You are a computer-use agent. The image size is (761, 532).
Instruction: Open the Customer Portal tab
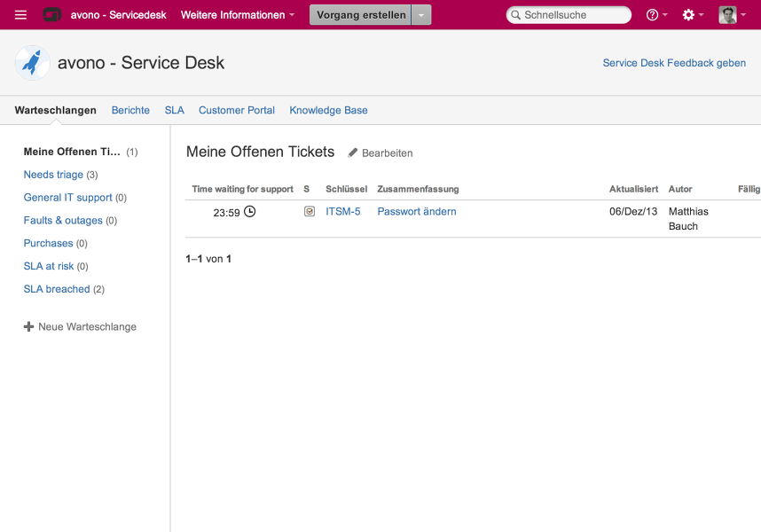[x=237, y=111]
